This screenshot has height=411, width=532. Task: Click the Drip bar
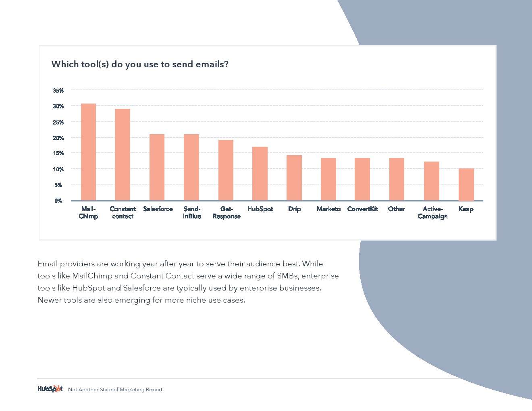click(x=294, y=178)
